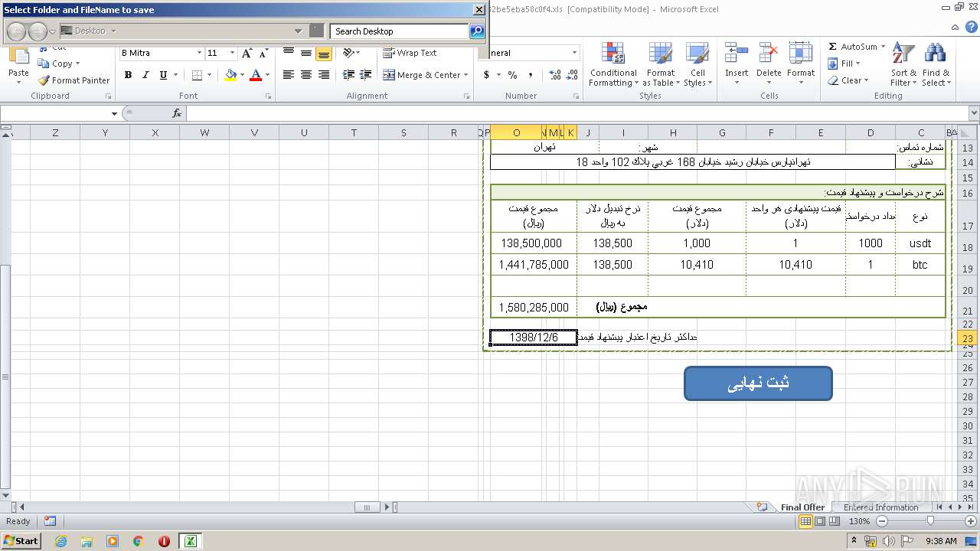Click the blue ثبت نهایی button

pos(758,383)
